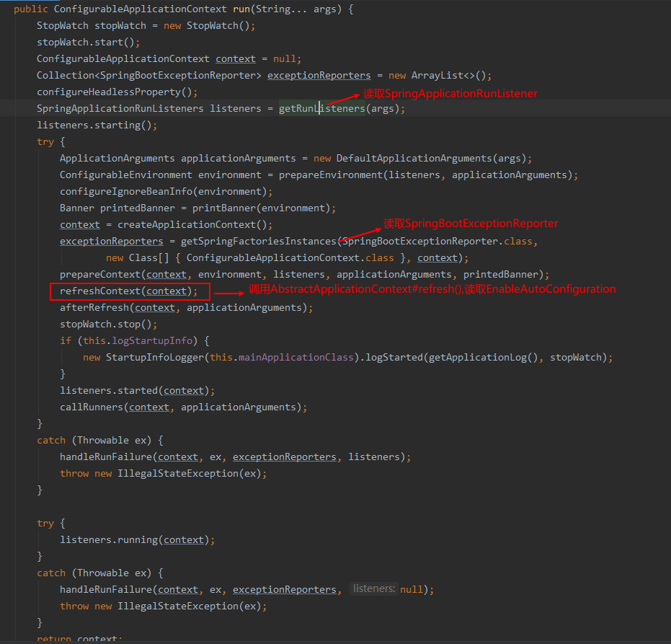Click the null value assigned to context
Viewport: 671px width, 644px height.
tap(284, 59)
